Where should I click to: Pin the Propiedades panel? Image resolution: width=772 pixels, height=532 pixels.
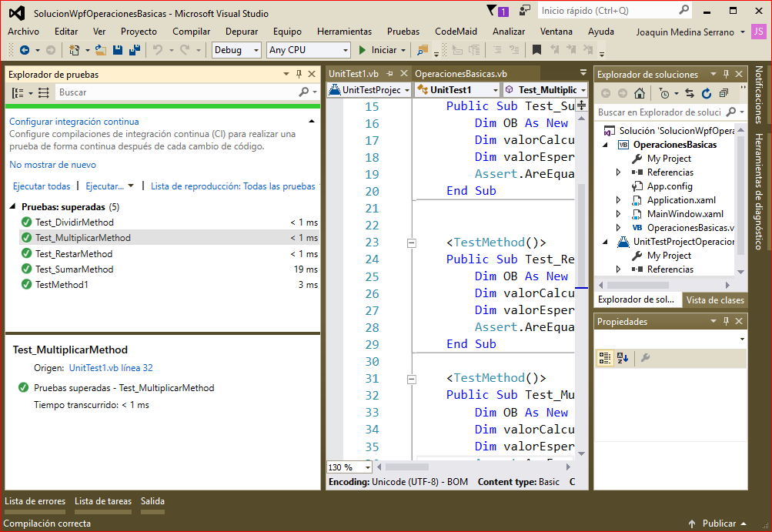726,321
